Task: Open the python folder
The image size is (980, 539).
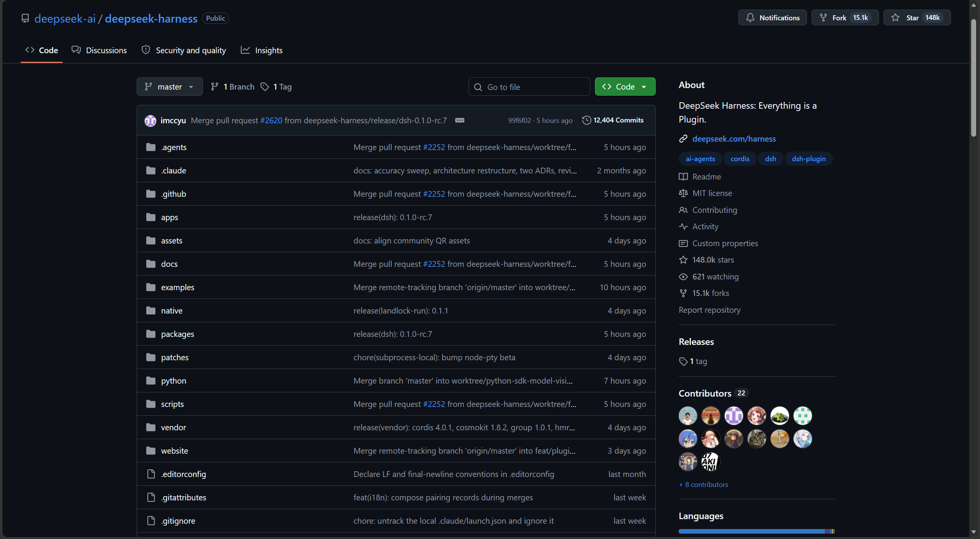Action: point(174,381)
